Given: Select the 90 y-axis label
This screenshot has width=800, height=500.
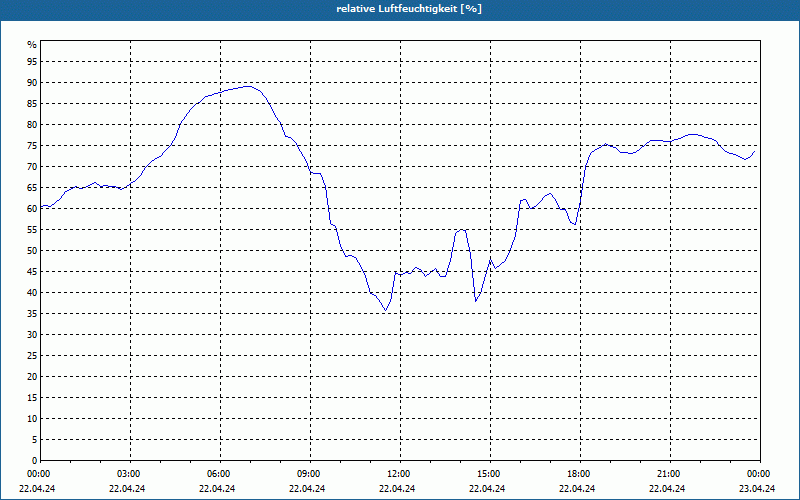Looking at the screenshot, I should [32, 83].
